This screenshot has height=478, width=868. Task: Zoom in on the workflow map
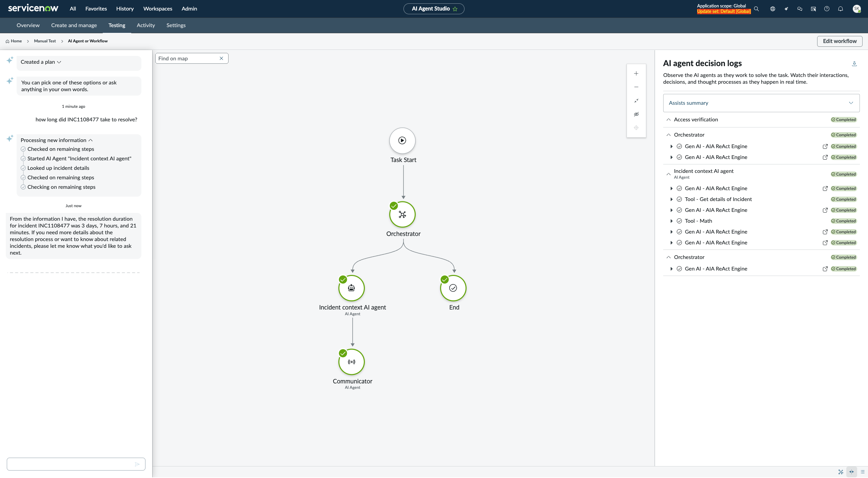tap(636, 74)
